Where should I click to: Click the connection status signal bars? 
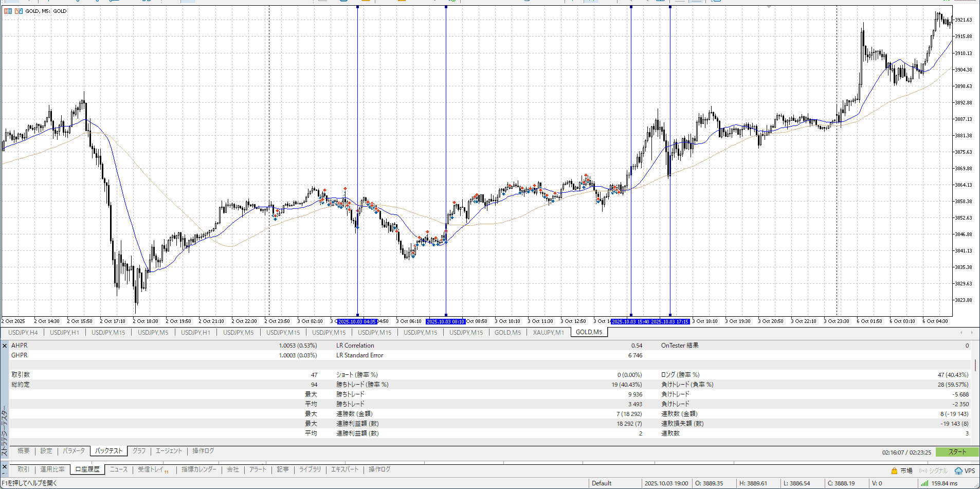924,483
